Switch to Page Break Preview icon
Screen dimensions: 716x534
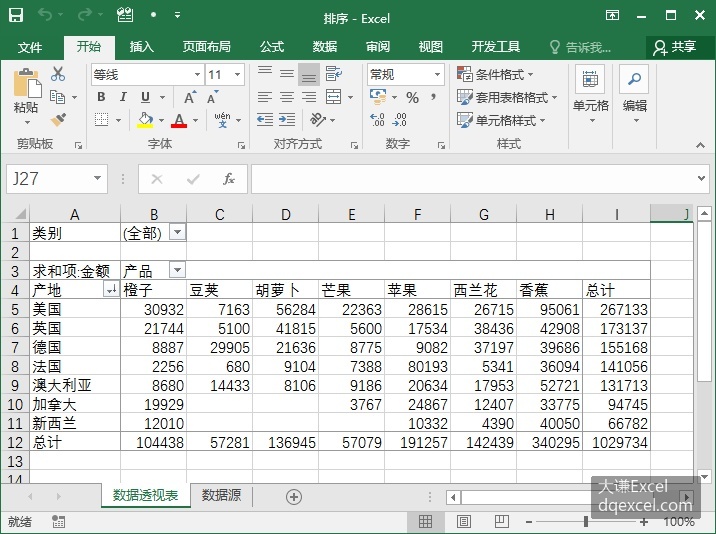tap(501, 521)
